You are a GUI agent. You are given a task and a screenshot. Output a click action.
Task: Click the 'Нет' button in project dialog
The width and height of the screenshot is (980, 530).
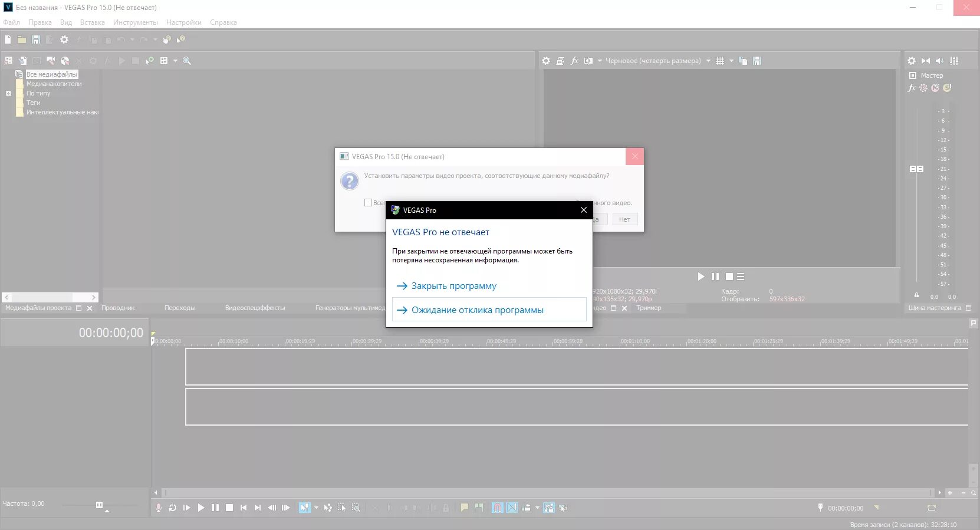pyautogui.click(x=624, y=219)
